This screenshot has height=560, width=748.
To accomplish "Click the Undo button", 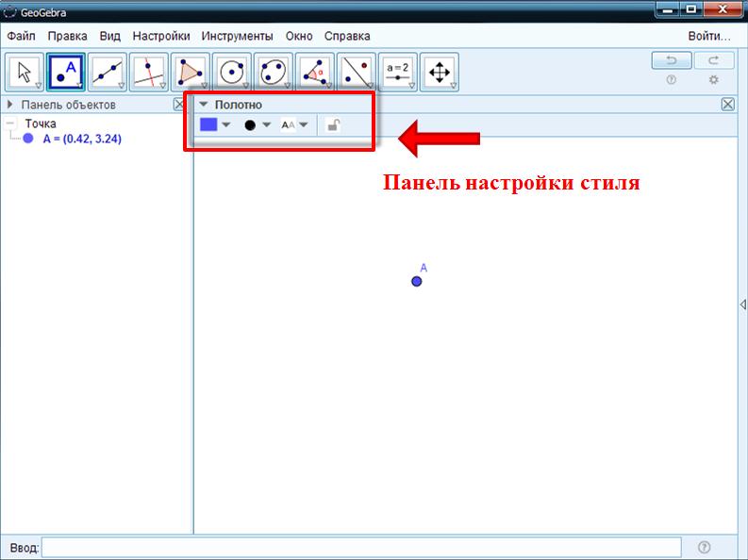I will pos(672,60).
